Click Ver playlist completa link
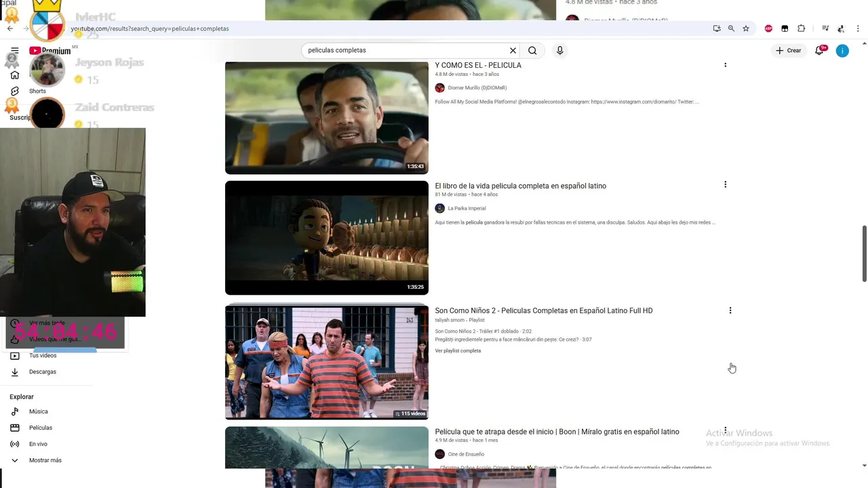The width and height of the screenshot is (868, 488). [458, 351]
